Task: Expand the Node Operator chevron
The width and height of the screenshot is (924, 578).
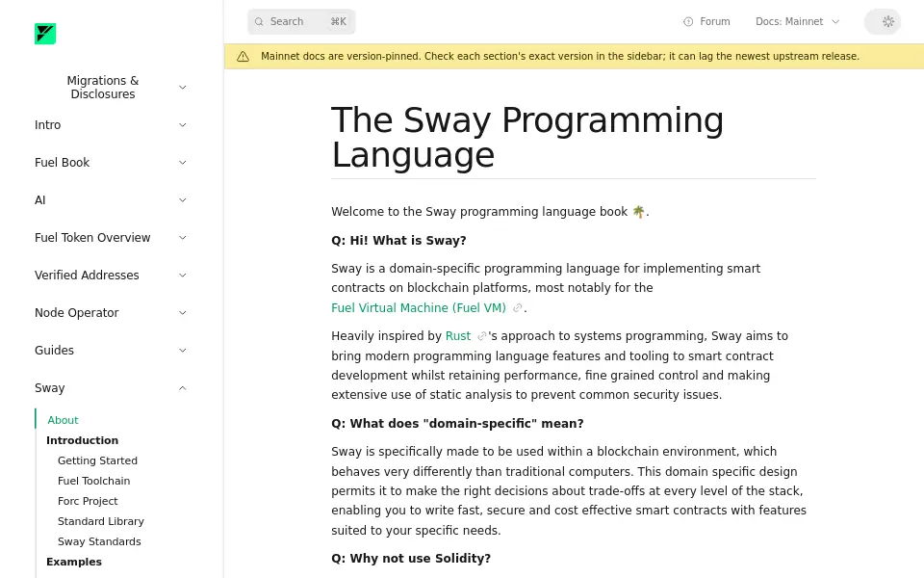Action: 183,313
